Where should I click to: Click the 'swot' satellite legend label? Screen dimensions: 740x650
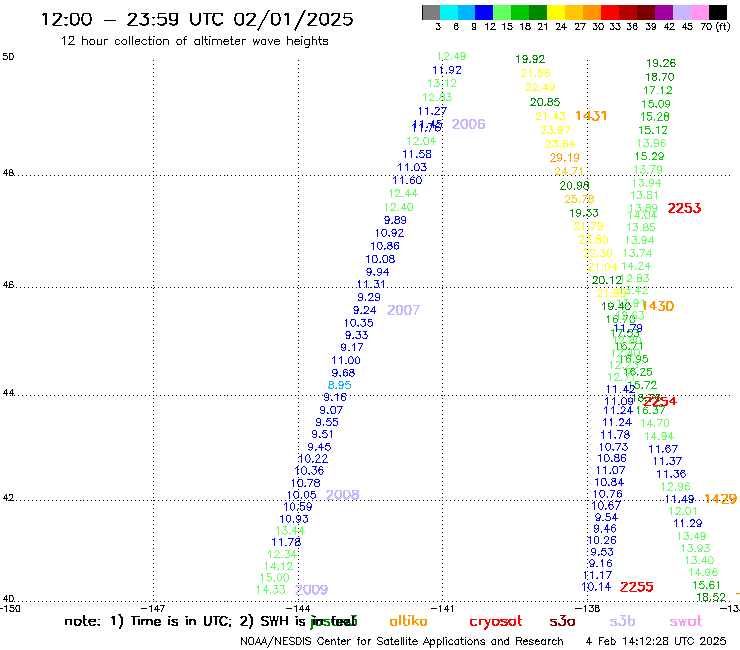pos(686,621)
